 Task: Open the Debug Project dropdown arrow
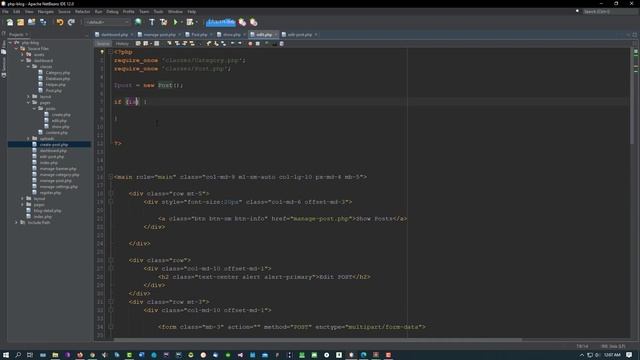click(196, 22)
